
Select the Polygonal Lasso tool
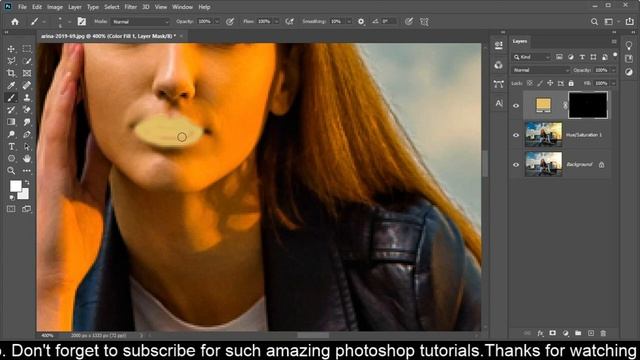click(11, 61)
